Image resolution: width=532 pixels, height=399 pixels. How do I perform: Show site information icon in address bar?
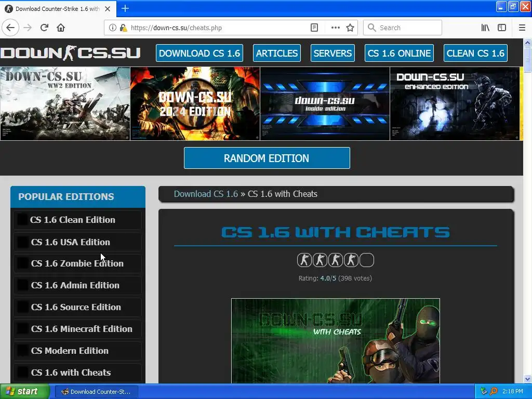[x=112, y=28]
